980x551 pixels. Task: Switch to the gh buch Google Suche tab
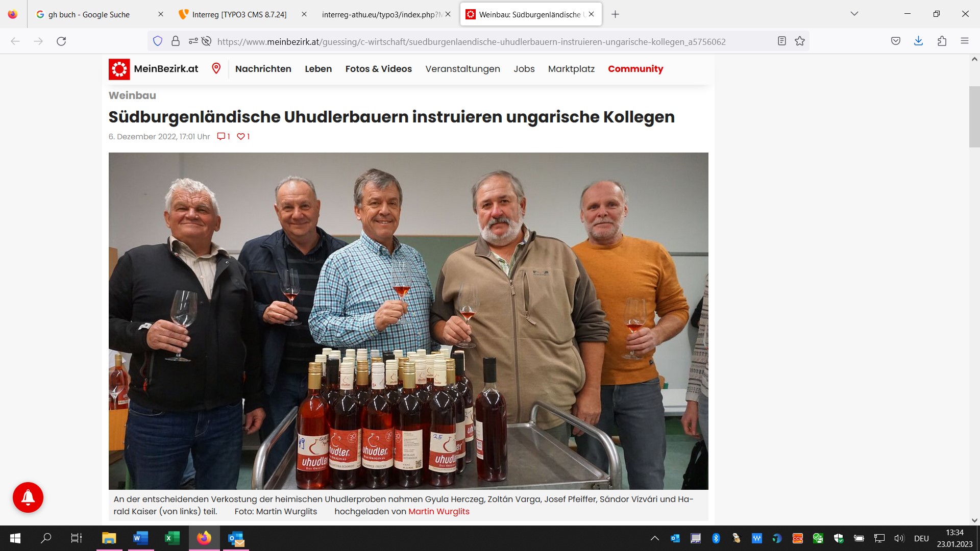[89, 14]
